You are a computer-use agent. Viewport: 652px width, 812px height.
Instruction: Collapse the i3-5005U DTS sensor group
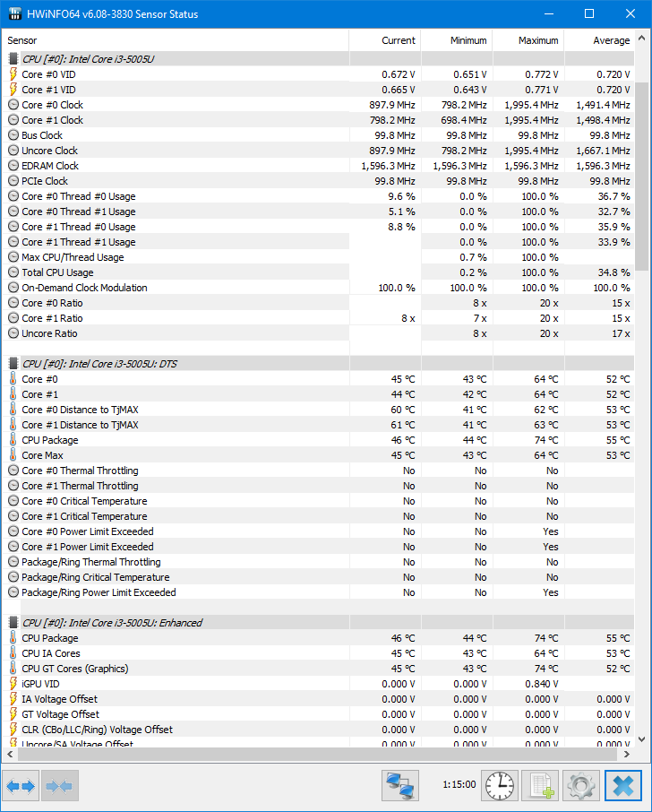click(x=99, y=364)
